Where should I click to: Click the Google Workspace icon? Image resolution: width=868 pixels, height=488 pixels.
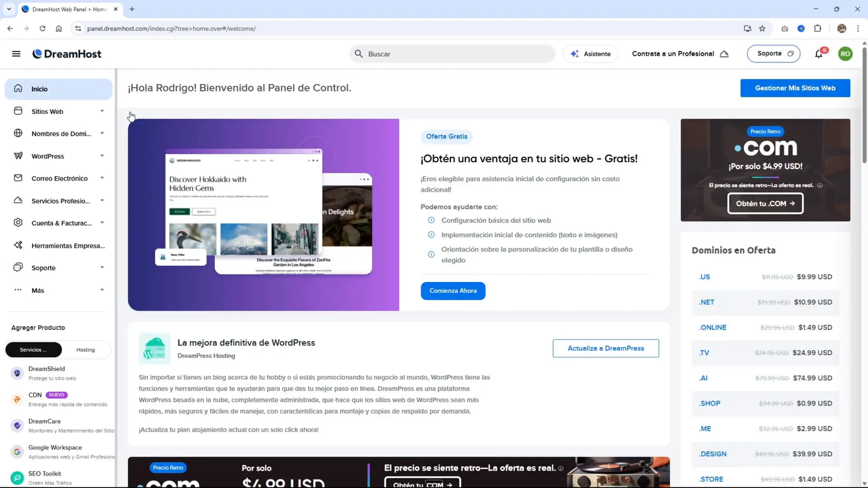tap(17, 452)
